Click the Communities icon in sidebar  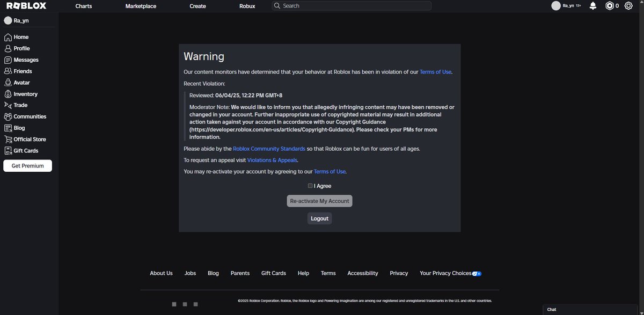pyautogui.click(x=8, y=116)
